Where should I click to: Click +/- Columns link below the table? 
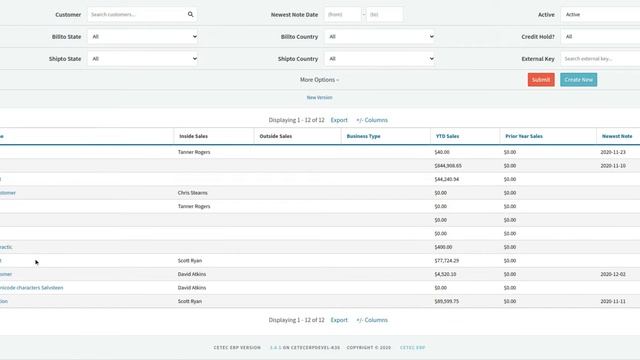tap(372, 320)
